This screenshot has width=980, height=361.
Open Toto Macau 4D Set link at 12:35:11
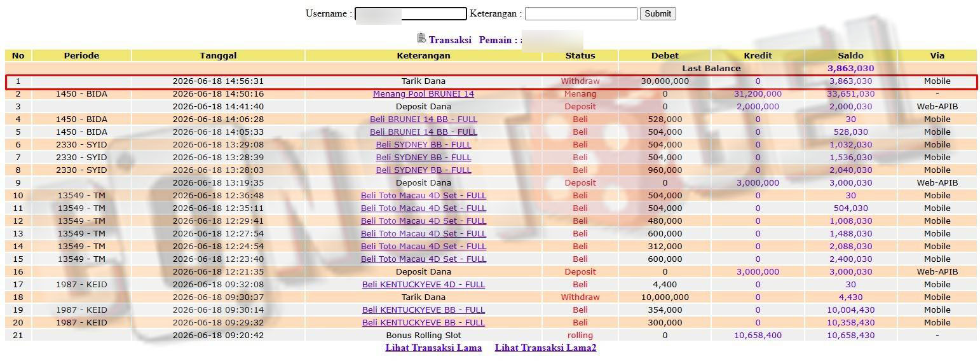click(x=423, y=208)
